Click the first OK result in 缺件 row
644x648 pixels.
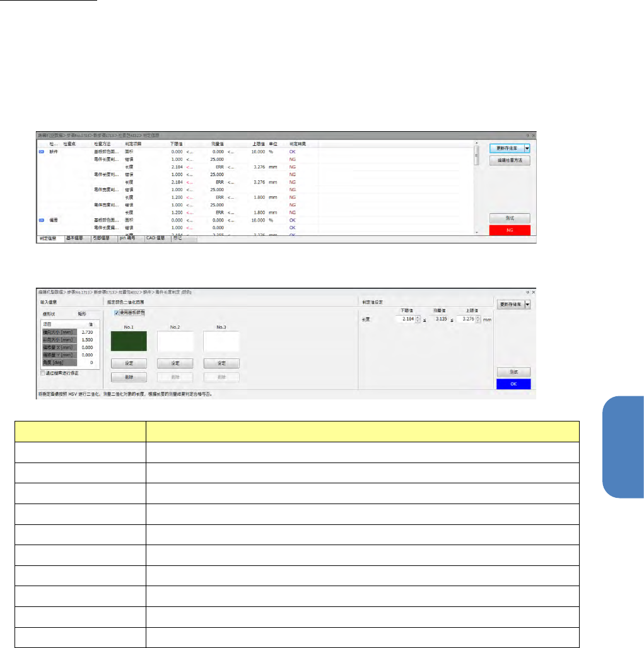point(293,151)
